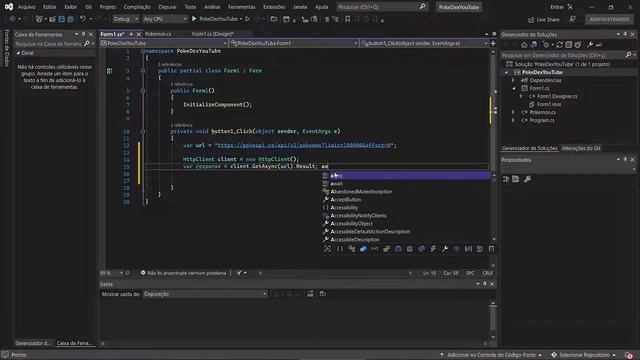The image size is (640, 360).
Task: Expand the Pokemon.cs tree node
Action: click(x=513, y=112)
